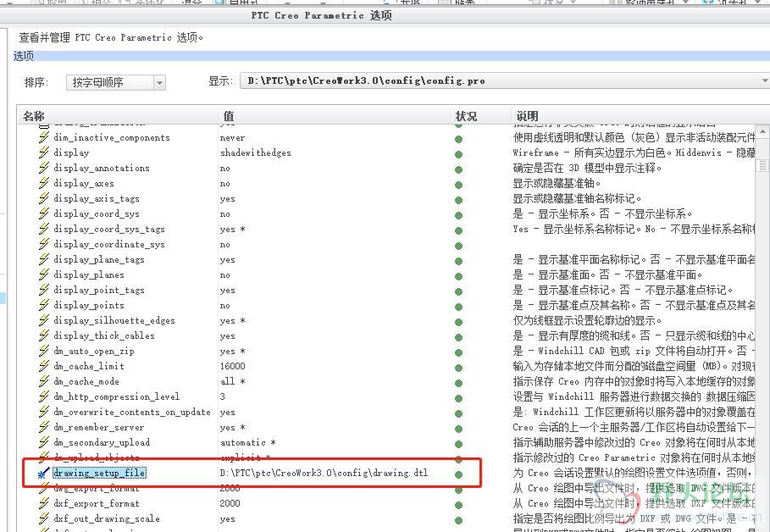Select the dm_cache_limit option name
Viewport: 770px width, 532px height.
coord(89,366)
